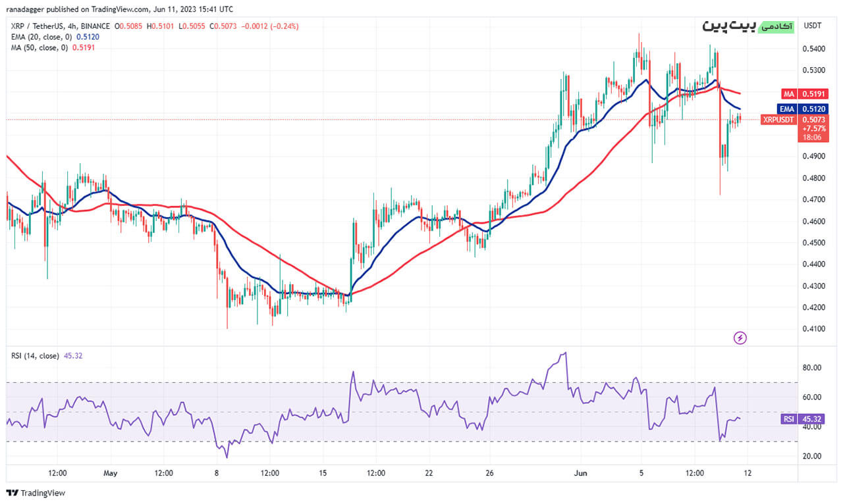Click the May label on time axis
This screenshot has width=843, height=504.
point(110,473)
